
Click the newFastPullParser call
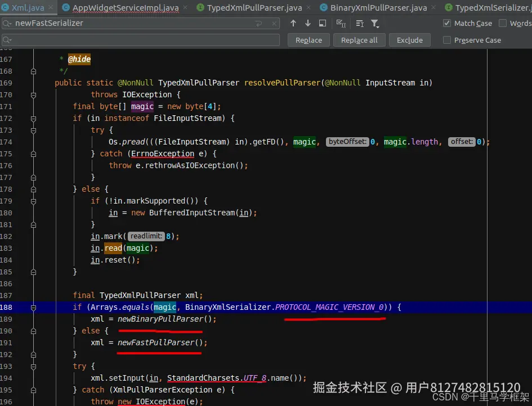[156, 342]
